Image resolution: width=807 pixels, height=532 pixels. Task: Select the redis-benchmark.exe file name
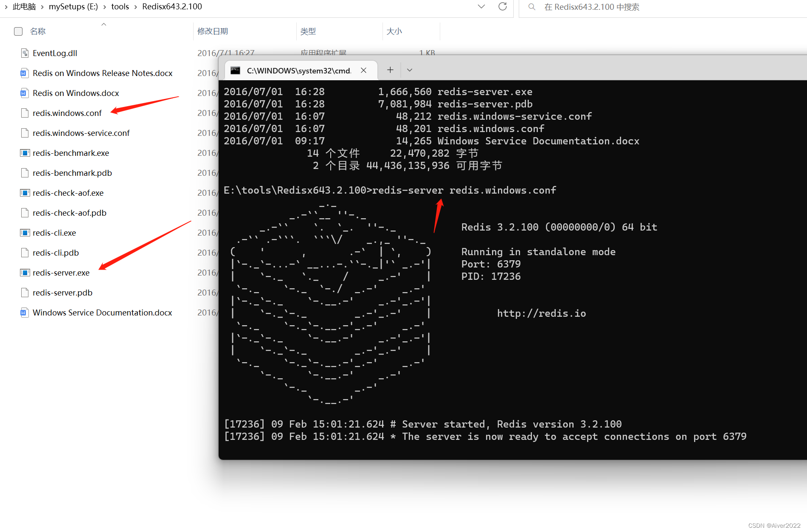(71, 153)
